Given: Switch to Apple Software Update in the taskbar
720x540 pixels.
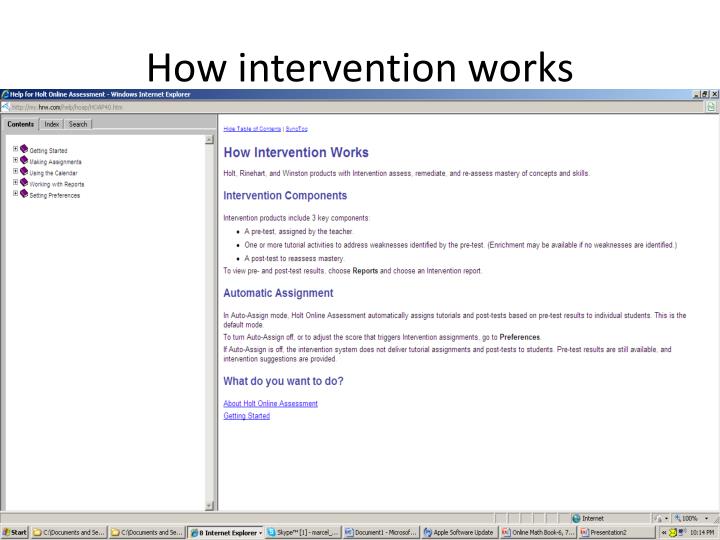Looking at the screenshot, I should point(459,533).
